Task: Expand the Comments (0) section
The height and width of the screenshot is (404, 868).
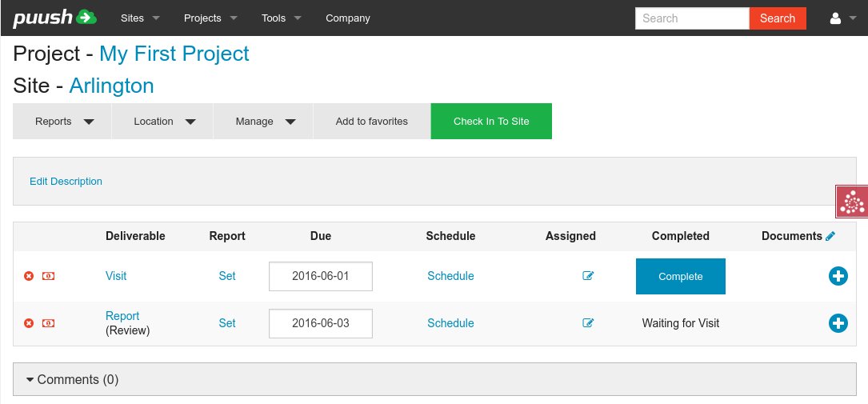Action: click(x=72, y=379)
